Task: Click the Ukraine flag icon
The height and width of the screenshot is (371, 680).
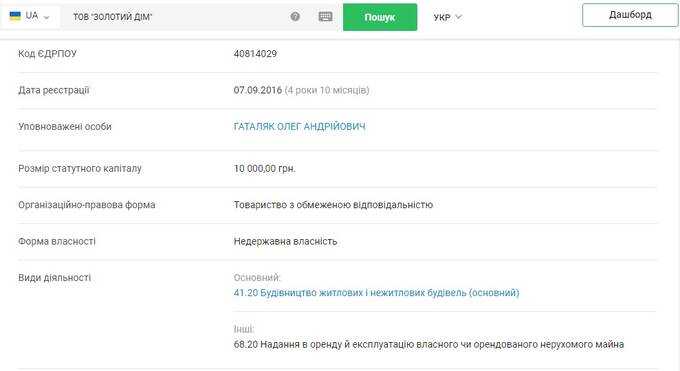Action: pyautogui.click(x=15, y=16)
